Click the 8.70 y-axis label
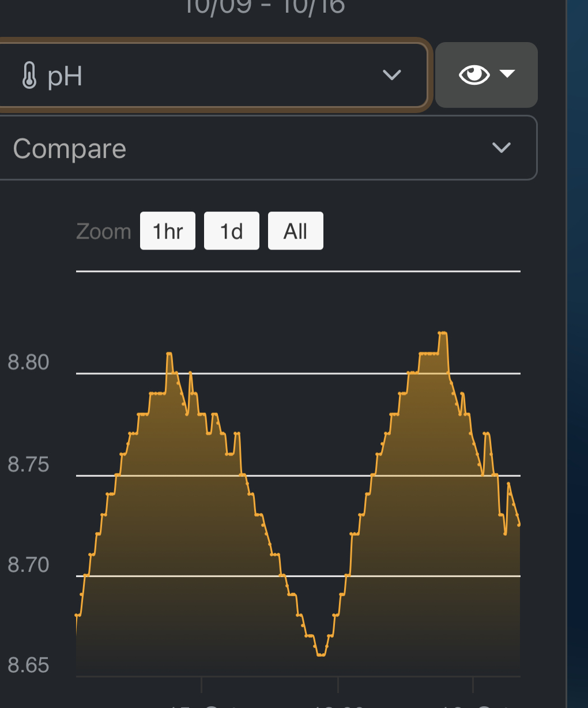Image resolution: width=588 pixels, height=708 pixels. (28, 564)
